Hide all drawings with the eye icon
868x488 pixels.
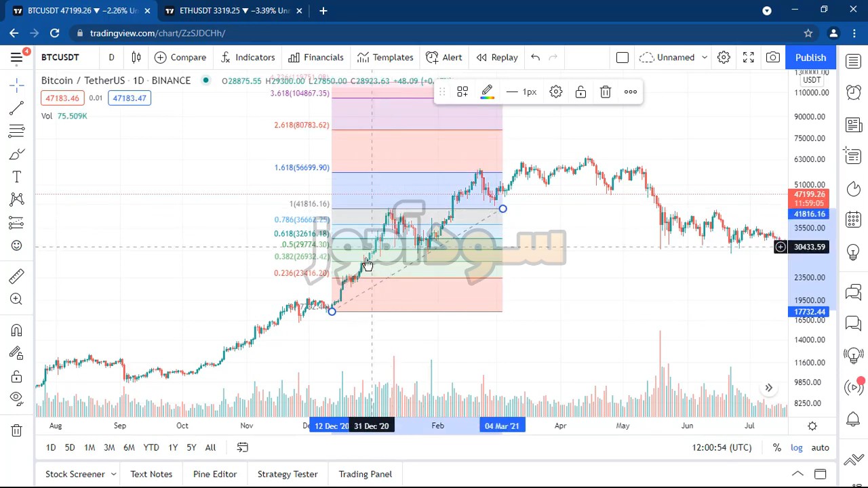[17, 399]
